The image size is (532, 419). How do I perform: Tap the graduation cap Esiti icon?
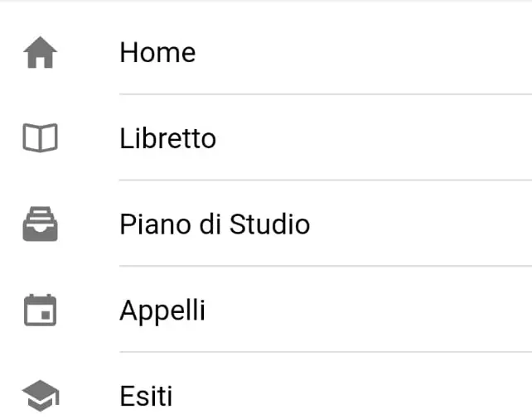tap(41, 395)
